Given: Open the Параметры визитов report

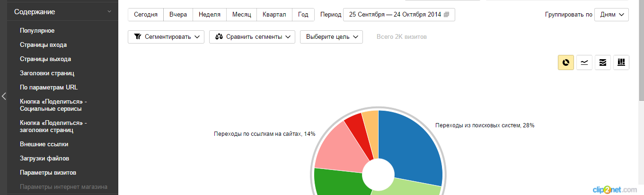Looking at the screenshot, I should click(48, 172).
